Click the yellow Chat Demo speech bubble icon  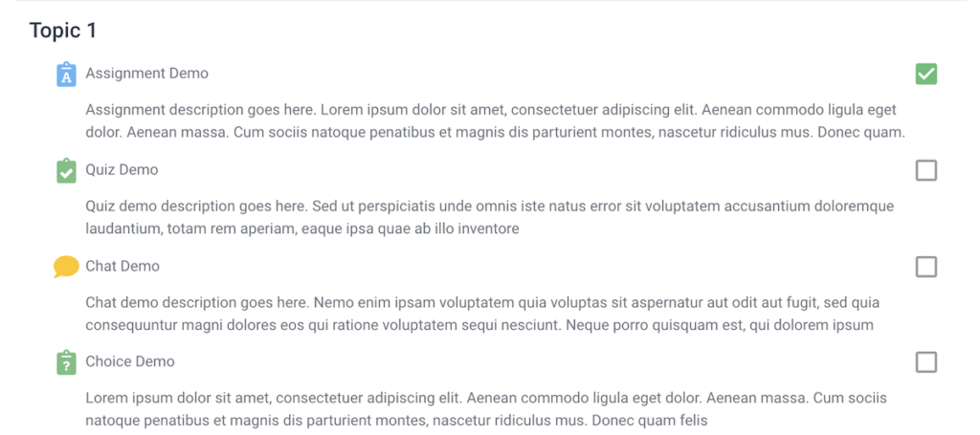(66, 267)
